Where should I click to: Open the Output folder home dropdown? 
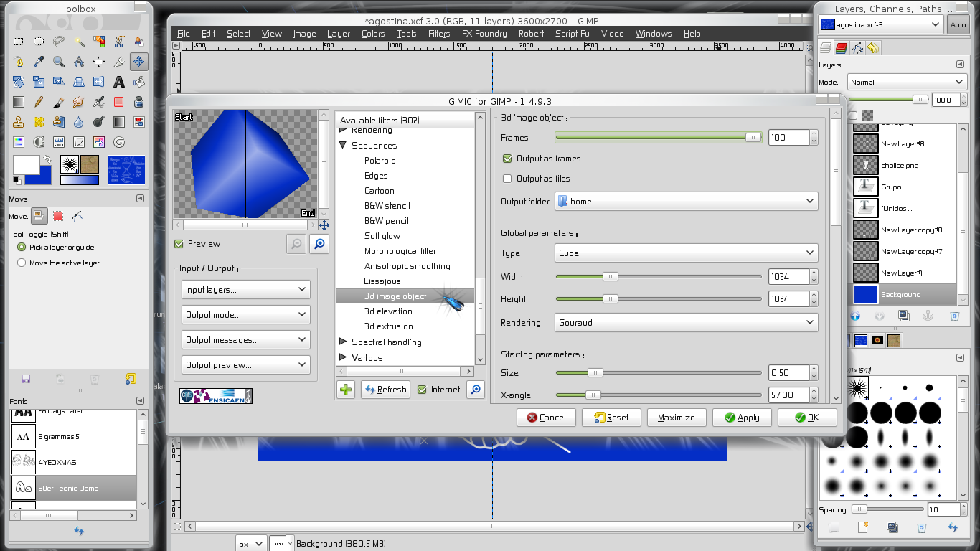(x=687, y=202)
